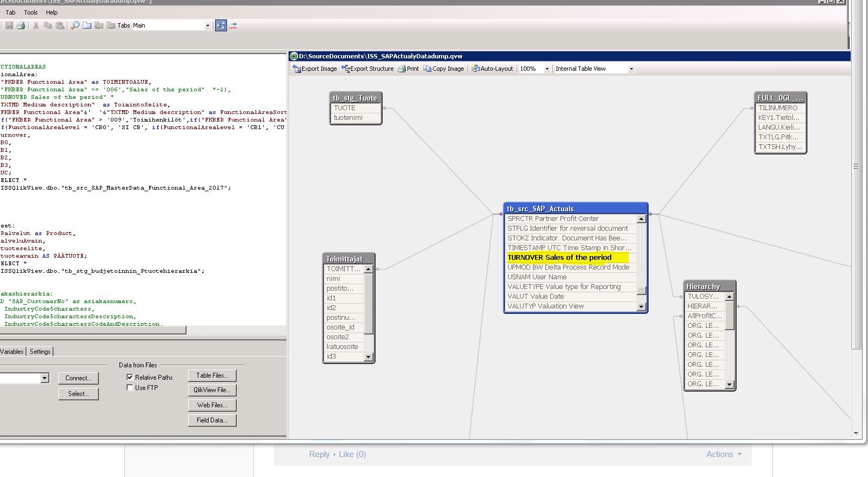Click Export Image in the table viewer
Screen dimensions: 868x477
coord(315,69)
